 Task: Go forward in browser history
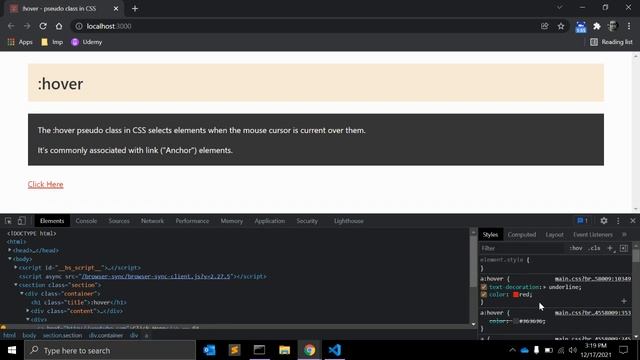pyautogui.click(x=27, y=26)
